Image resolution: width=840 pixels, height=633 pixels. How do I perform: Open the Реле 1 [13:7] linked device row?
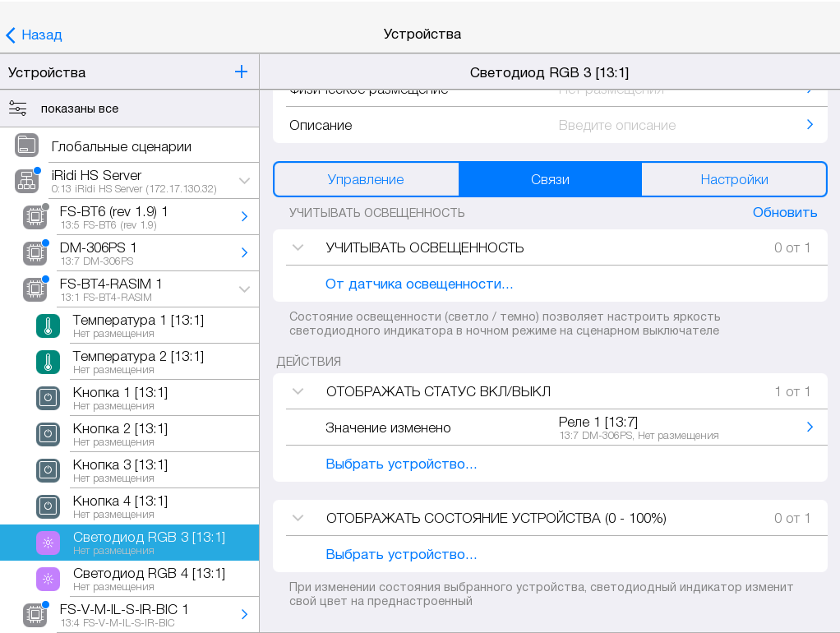tap(682, 427)
